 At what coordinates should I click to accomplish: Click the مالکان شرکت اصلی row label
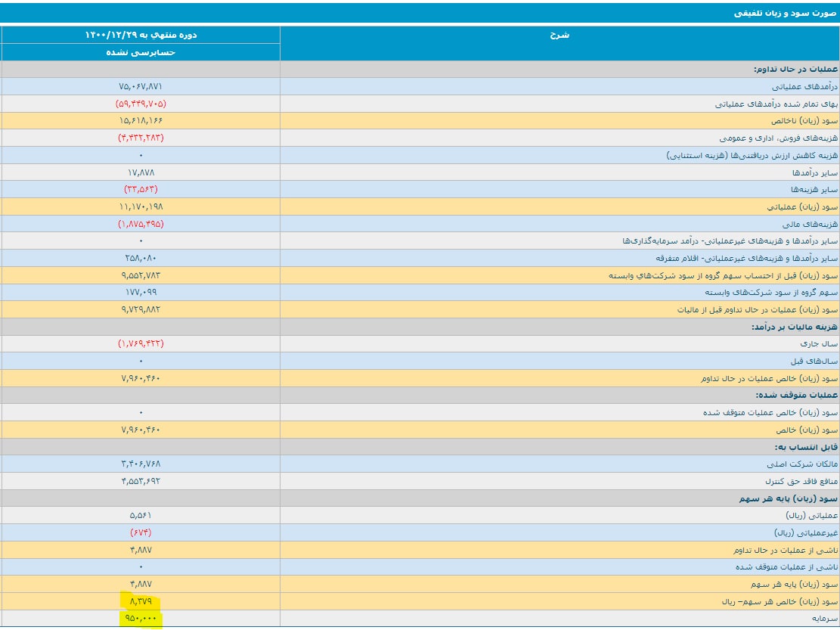[x=802, y=464]
